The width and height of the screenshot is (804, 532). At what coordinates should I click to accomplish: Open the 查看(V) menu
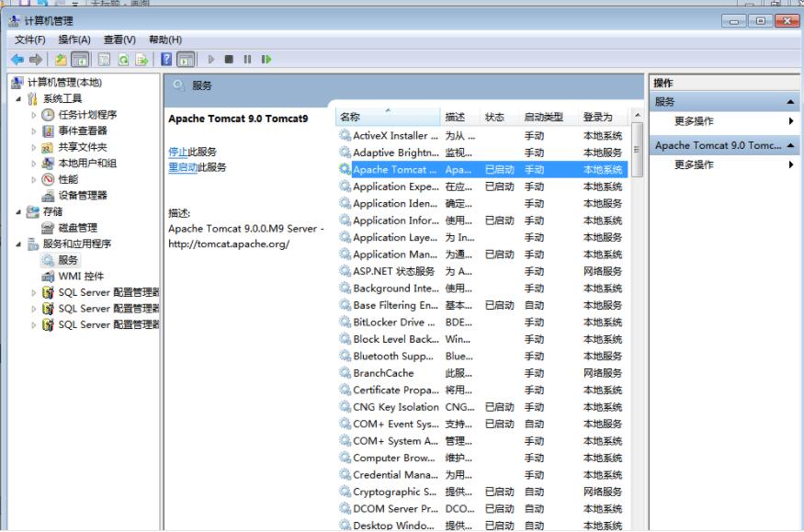(x=119, y=40)
